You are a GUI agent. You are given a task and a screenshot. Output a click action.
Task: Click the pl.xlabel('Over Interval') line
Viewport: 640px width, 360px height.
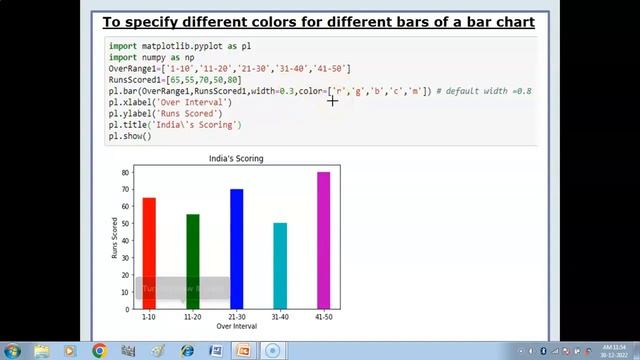pos(170,102)
